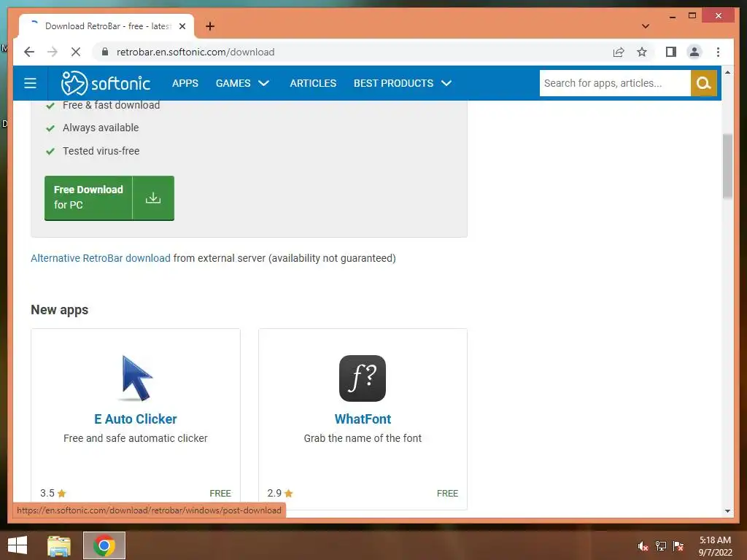
Task: Click the FREE label on E Auto Clicker
Action: click(220, 494)
